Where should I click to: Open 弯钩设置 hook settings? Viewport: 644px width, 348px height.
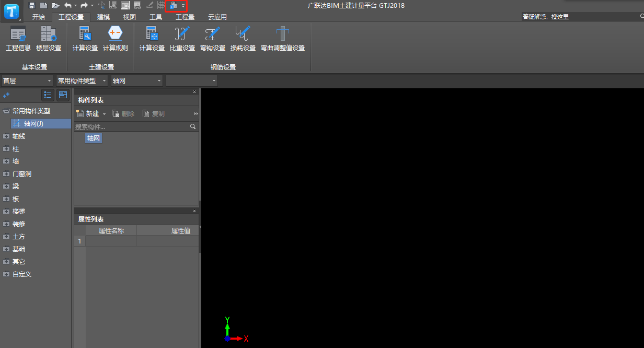(213, 39)
